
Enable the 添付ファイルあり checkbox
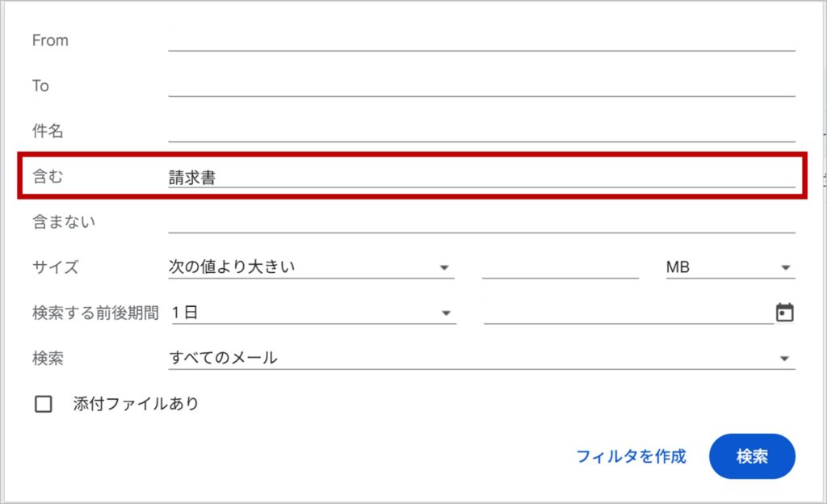[x=44, y=405]
